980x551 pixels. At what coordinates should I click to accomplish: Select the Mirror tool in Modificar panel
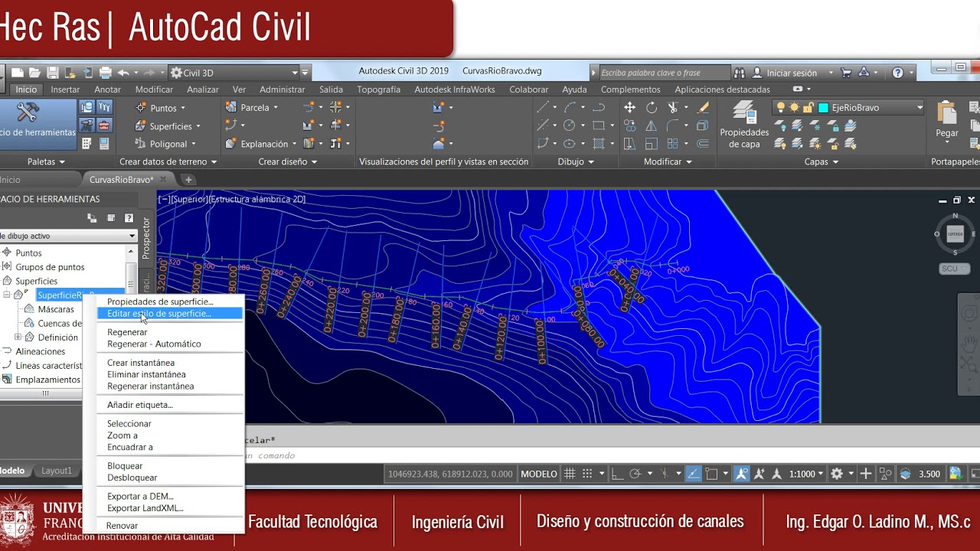651,126
